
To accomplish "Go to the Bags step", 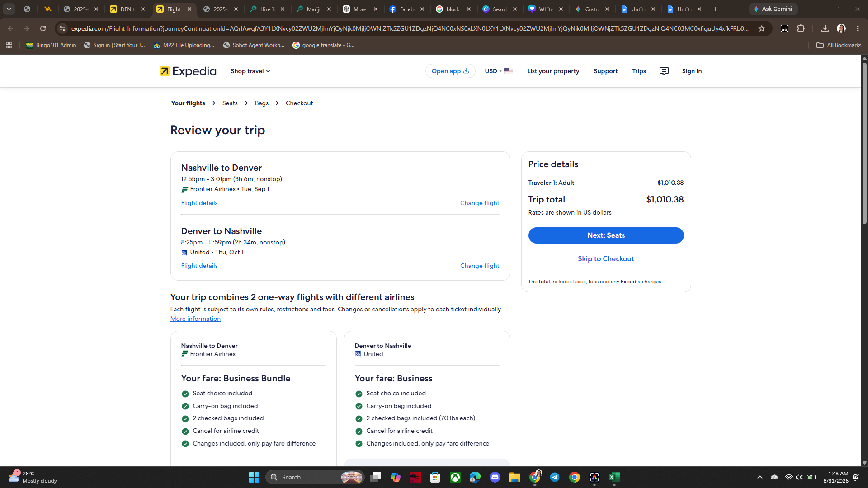I will 262,103.
